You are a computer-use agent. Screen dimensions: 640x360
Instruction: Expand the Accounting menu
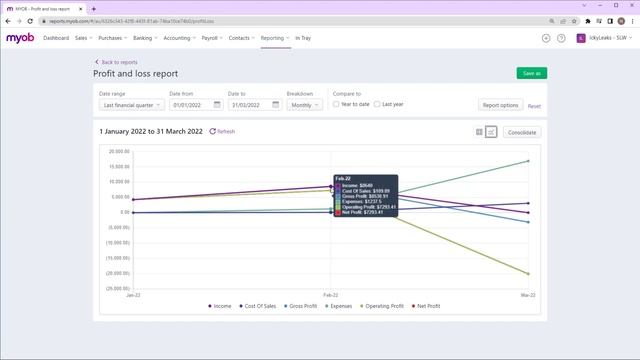180,38
